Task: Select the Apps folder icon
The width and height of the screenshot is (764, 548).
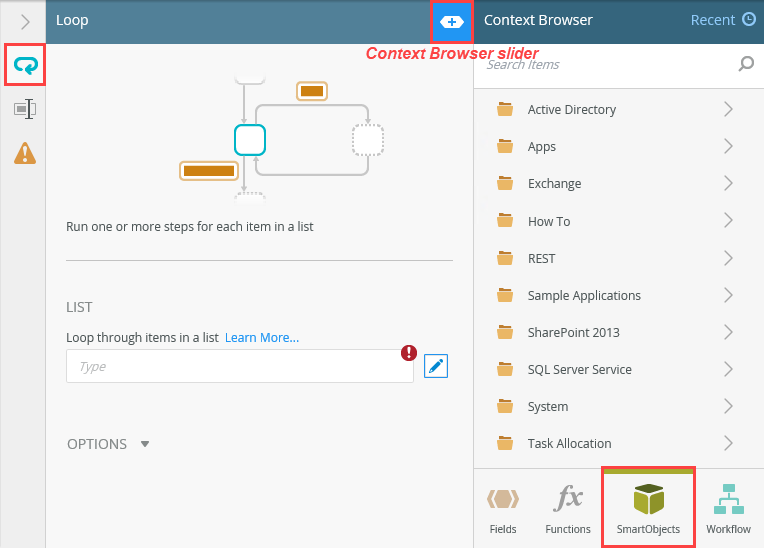Action: (505, 146)
